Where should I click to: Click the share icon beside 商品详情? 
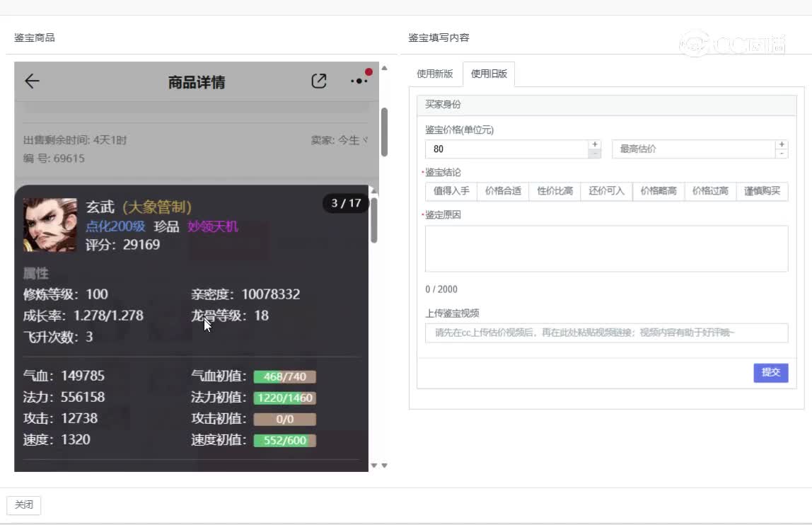(319, 81)
